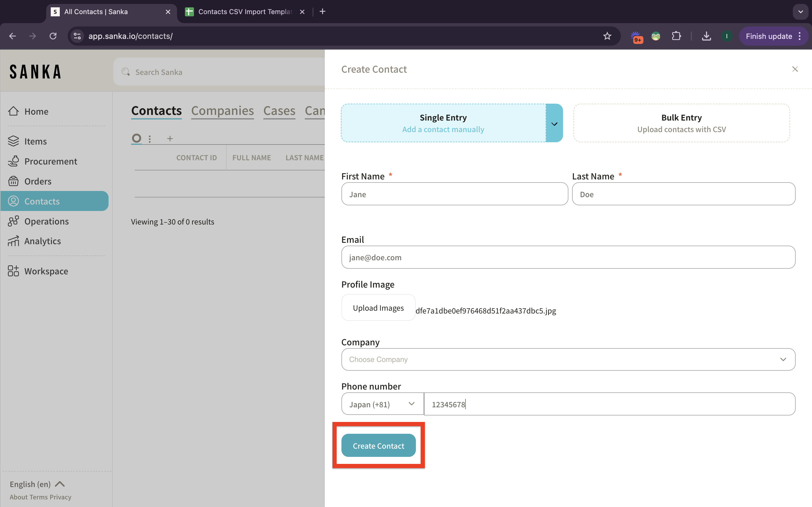Click the Workspace sidebar icon
Viewport: 812px width, 507px height.
(x=14, y=271)
